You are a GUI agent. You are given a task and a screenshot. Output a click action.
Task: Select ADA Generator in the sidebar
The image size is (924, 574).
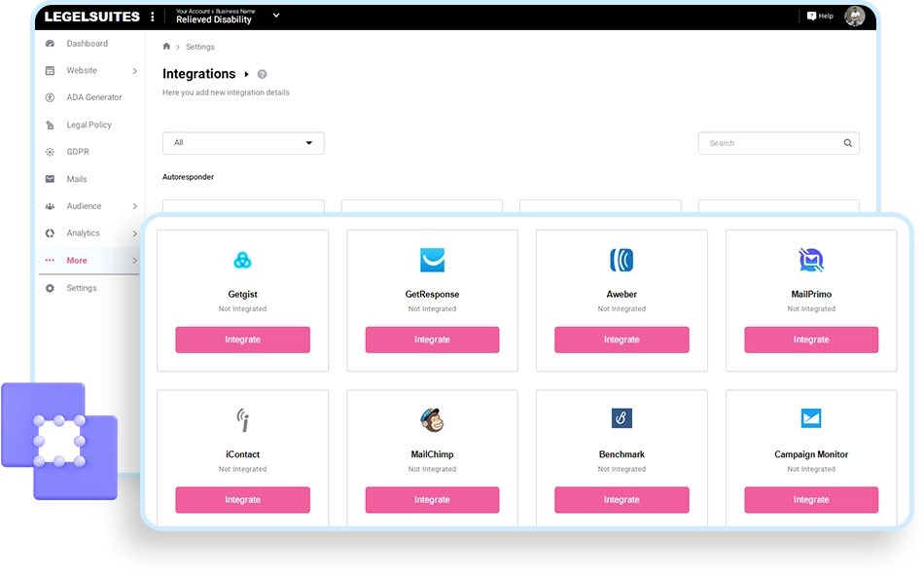click(94, 97)
